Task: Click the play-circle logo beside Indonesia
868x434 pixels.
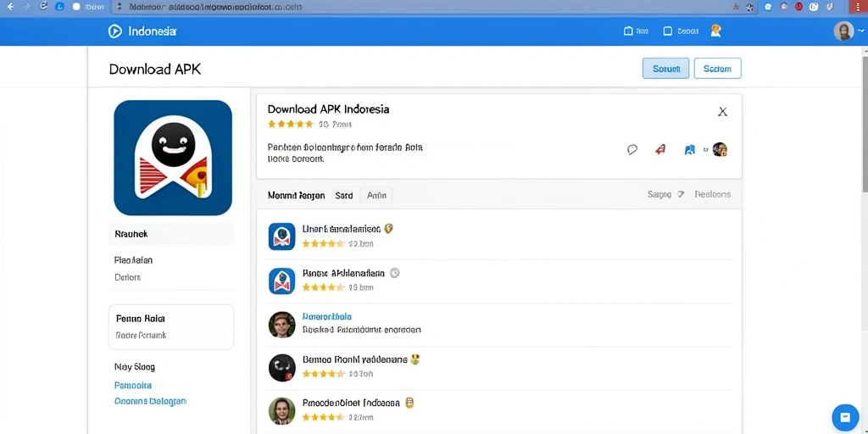Action: (114, 31)
